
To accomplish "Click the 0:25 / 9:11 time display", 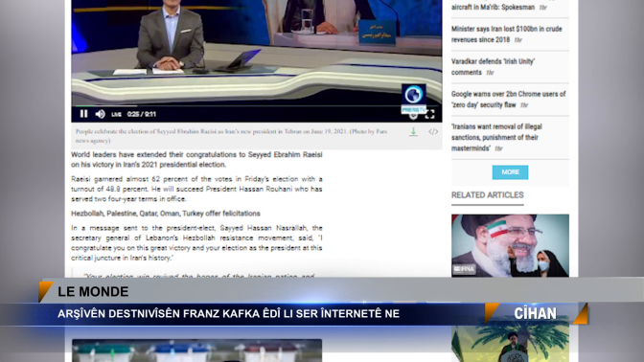I will (141, 115).
